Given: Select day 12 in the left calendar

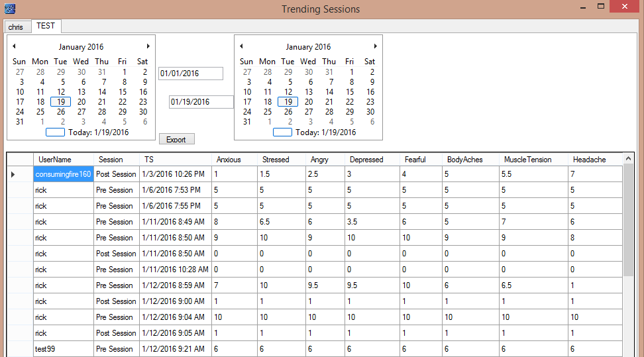Looking at the screenshot, I should click(x=61, y=92).
